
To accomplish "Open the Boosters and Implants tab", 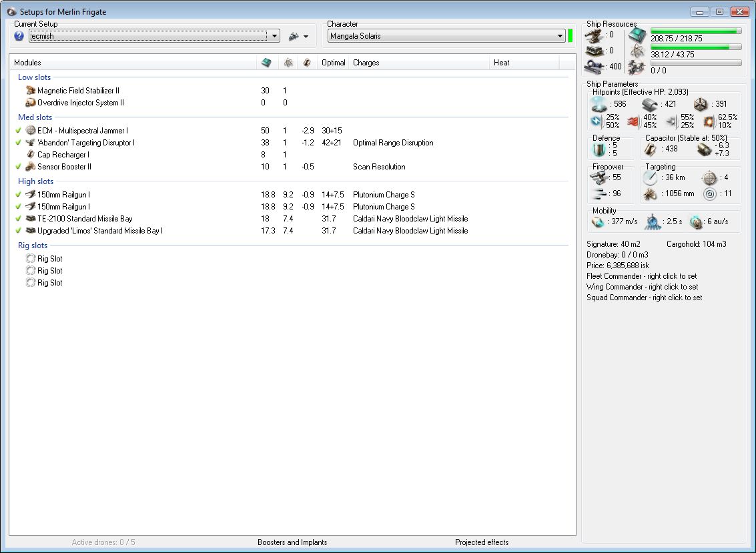I will click(x=292, y=542).
